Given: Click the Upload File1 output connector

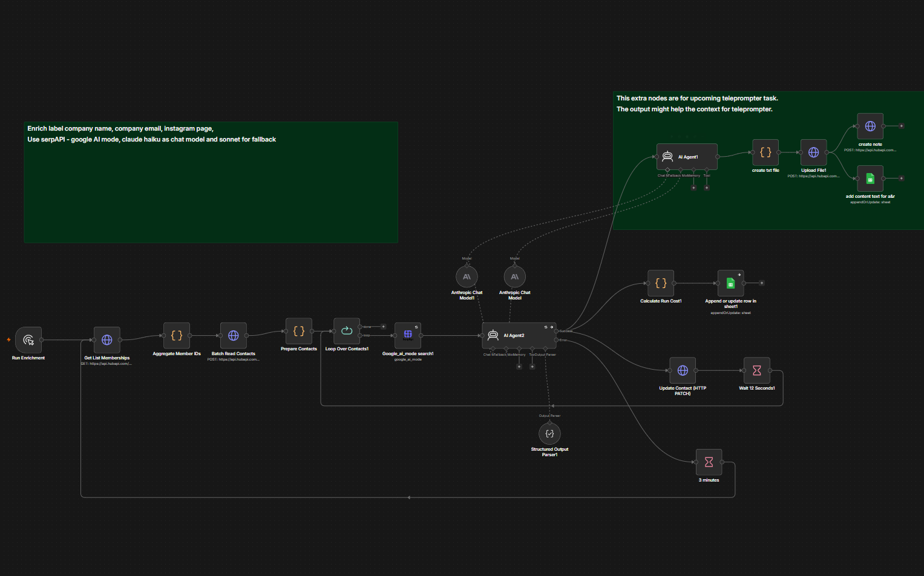Looking at the screenshot, I should pos(827,152).
